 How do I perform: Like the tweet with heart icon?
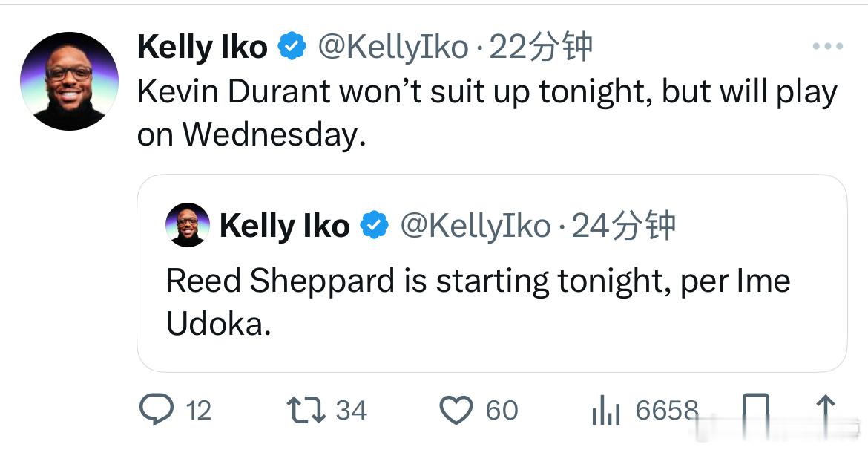pyautogui.click(x=456, y=410)
